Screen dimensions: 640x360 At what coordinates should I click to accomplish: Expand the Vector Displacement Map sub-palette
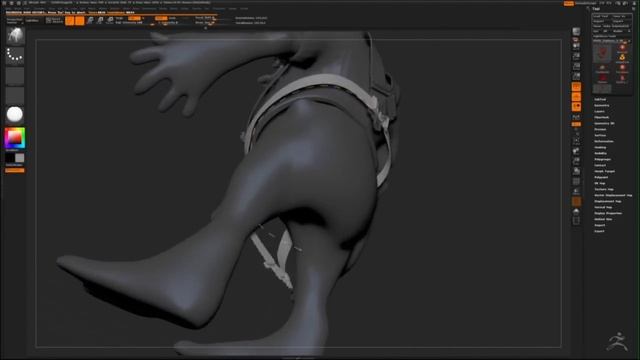coord(613,195)
